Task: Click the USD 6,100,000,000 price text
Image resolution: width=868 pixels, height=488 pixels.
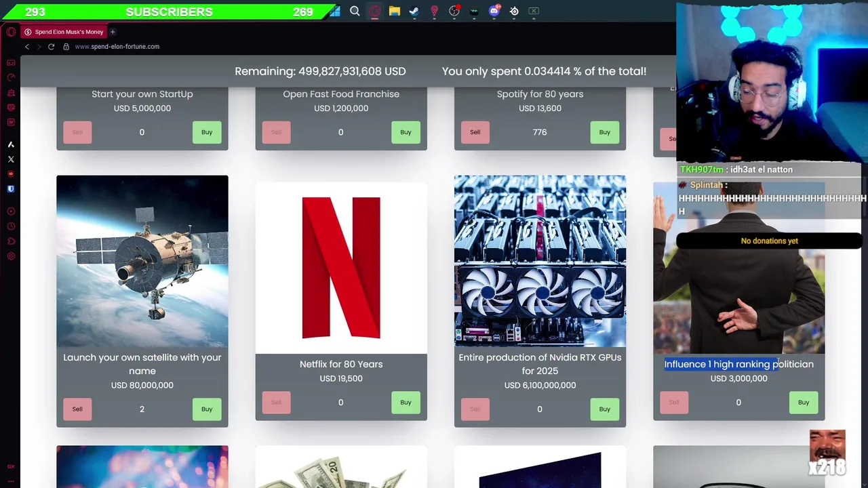Action: pyautogui.click(x=540, y=385)
